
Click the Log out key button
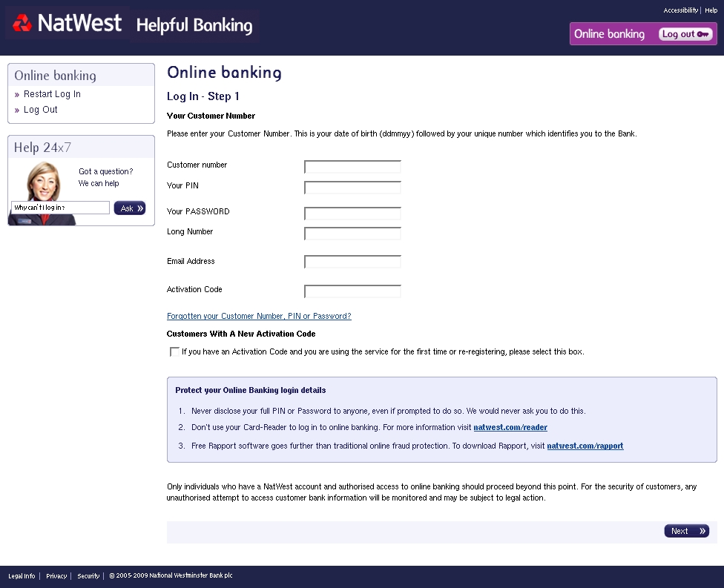pos(685,33)
